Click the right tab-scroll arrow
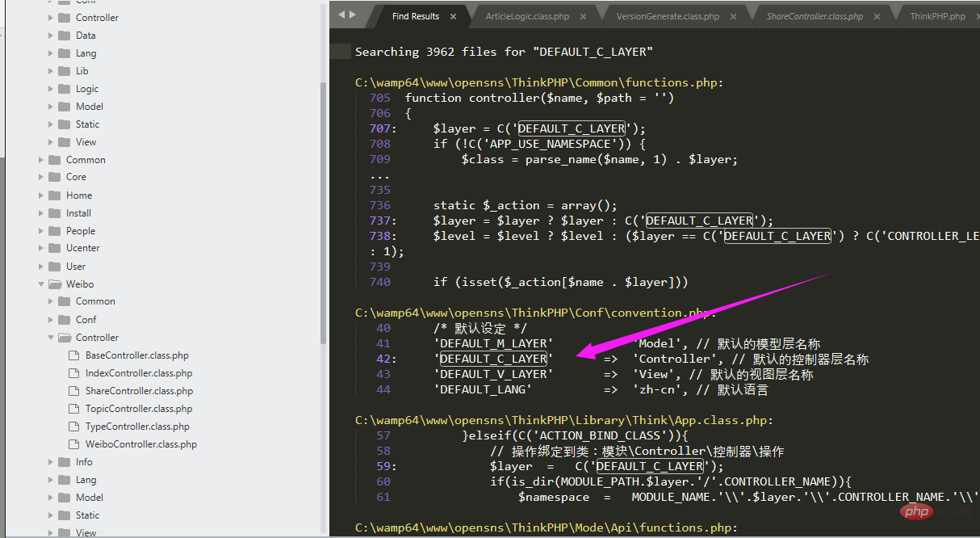Image resolution: width=980 pixels, height=538 pixels. click(x=351, y=15)
